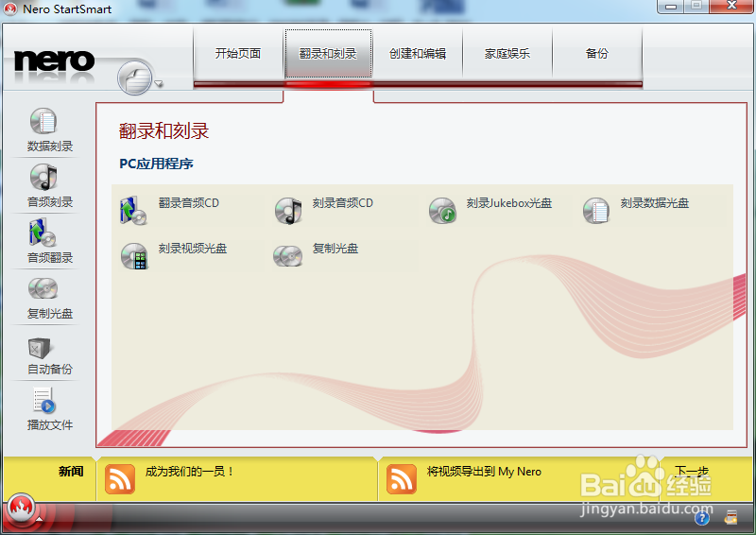This screenshot has width=756, height=535.
Task: Open the RSS feed icon for 成为我们的一员
Action: click(120, 479)
